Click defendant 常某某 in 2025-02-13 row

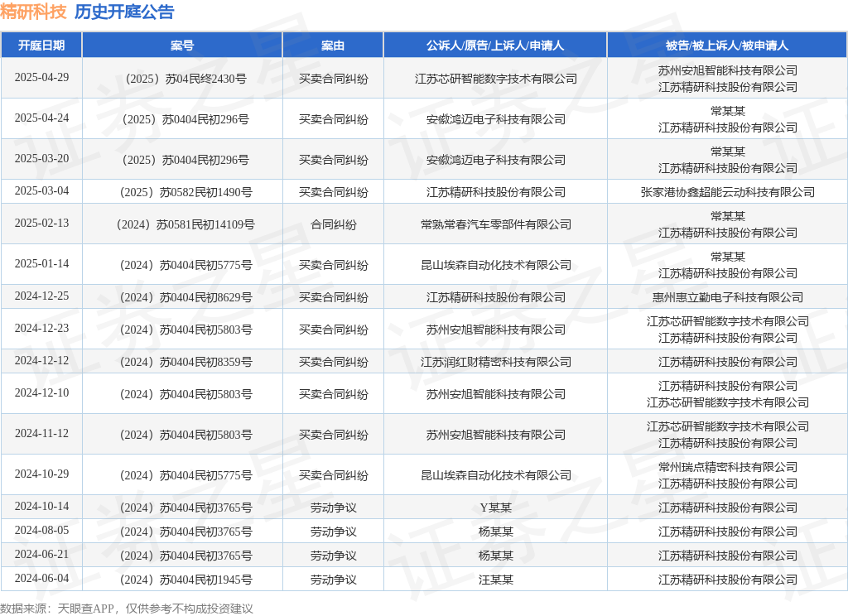point(727,216)
